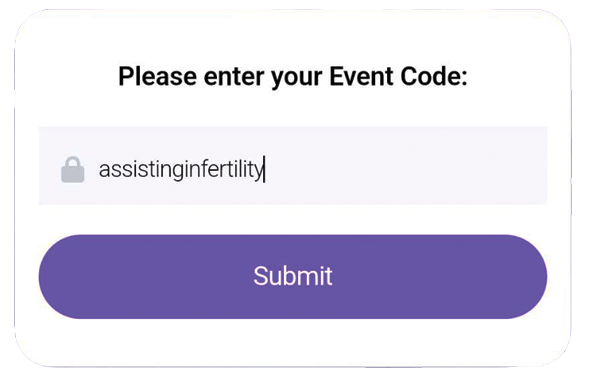Screen dimensions: 590x380
Task: Click the typed text assistinginfertility
Action: pos(181,170)
